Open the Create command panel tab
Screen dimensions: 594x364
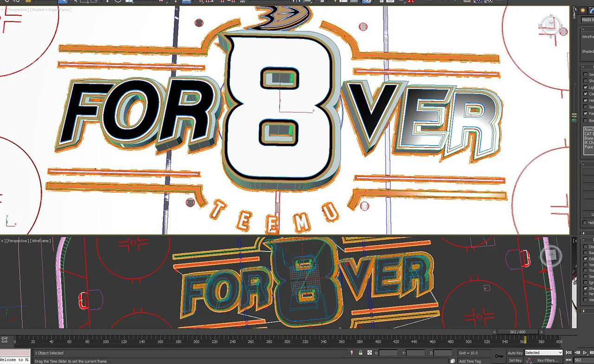(x=583, y=10)
